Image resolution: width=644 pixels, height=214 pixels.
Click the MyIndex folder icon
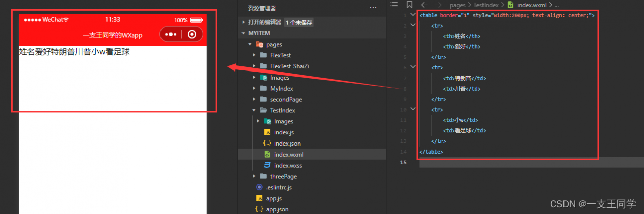click(x=263, y=88)
